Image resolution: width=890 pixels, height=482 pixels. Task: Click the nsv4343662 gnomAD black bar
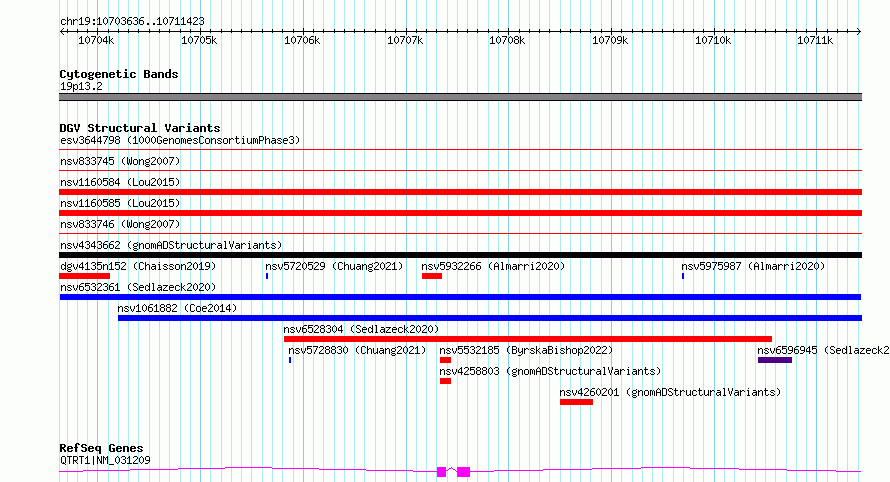460,255
